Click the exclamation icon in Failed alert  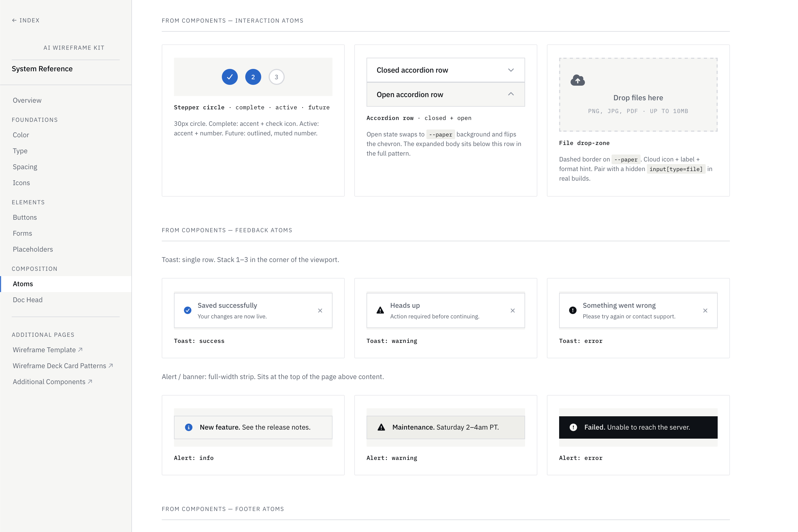click(573, 427)
